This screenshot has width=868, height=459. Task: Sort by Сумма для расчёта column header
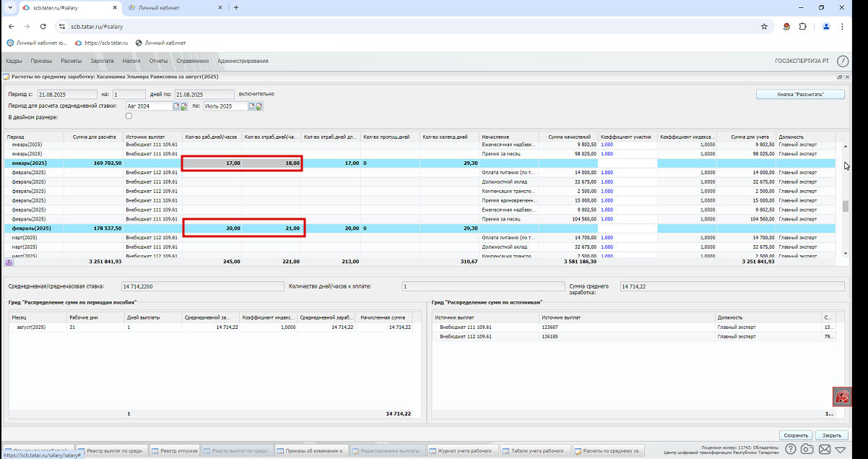[x=94, y=137]
